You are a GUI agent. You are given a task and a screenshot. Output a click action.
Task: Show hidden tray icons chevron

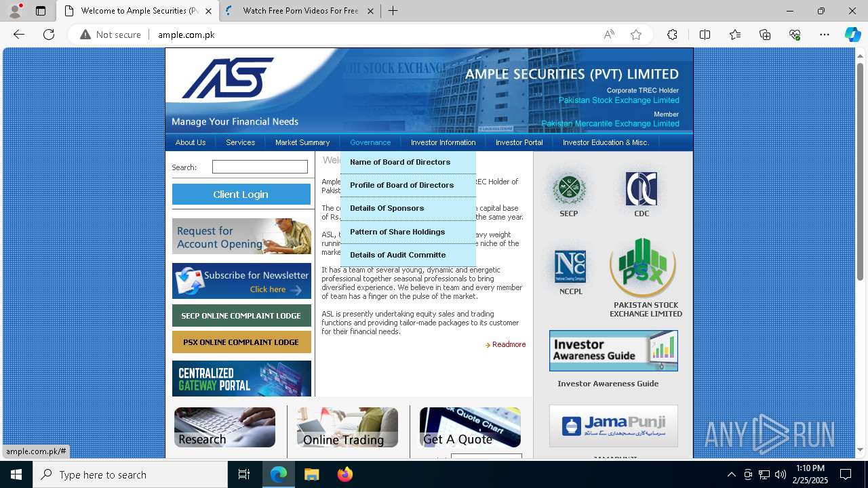click(731, 474)
